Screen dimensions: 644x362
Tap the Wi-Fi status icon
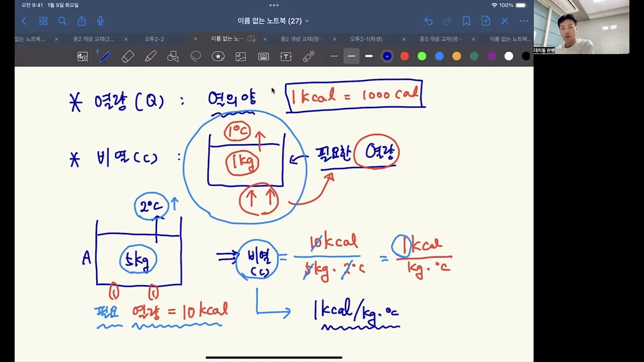495,6
